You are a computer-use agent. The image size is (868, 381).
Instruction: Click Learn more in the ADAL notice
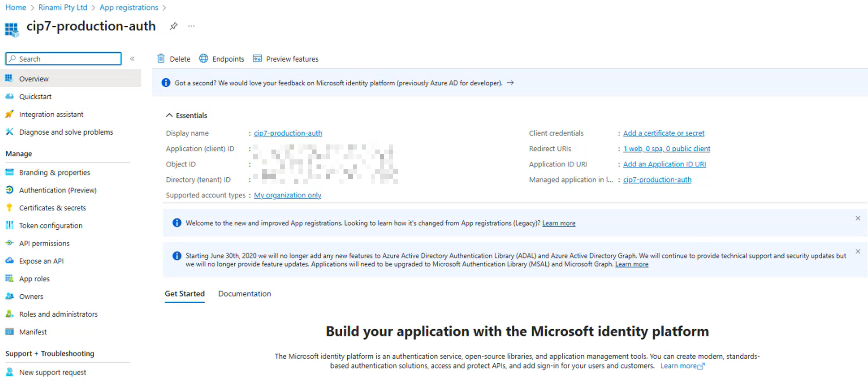[632, 264]
